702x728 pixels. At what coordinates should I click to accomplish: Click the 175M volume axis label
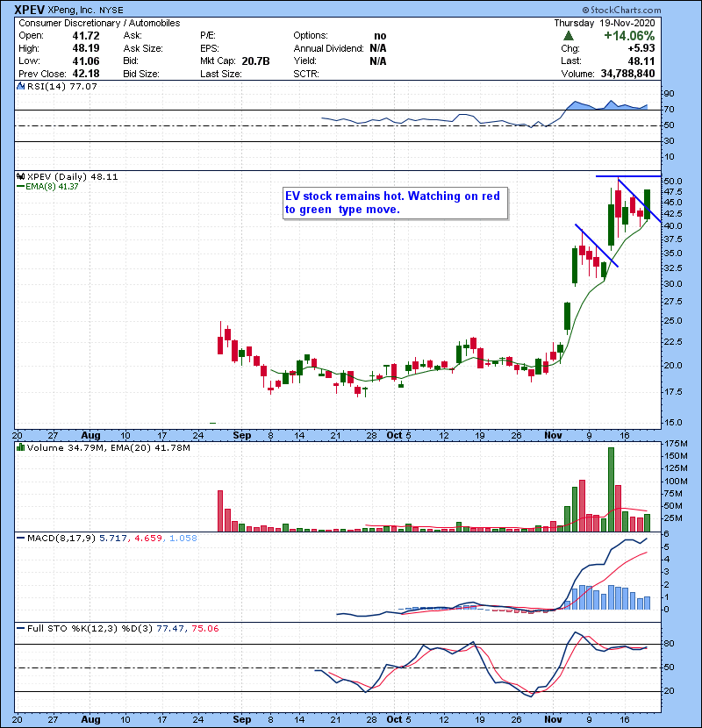coord(676,444)
